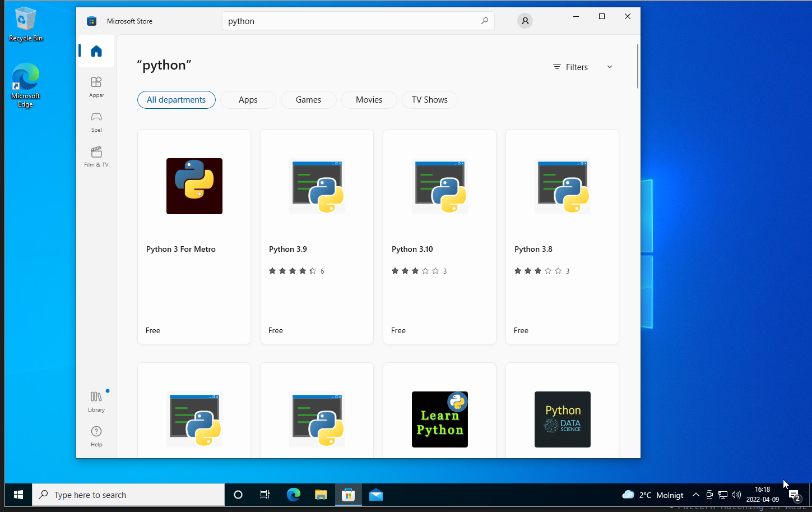The height and width of the screenshot is (512, 812).
Task: Select the Movies filter tab
Action: (369, 100)
